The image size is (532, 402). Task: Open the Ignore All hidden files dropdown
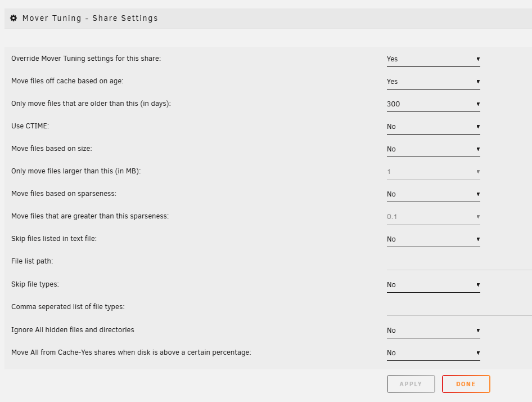[x=433, y=330]
